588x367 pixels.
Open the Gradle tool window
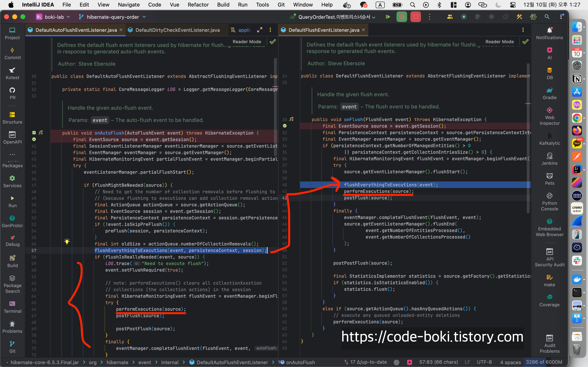549,93
